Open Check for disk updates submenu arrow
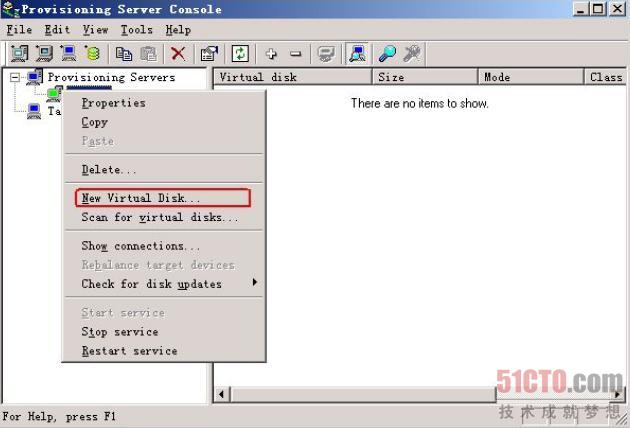 click(x=255, y=282)
